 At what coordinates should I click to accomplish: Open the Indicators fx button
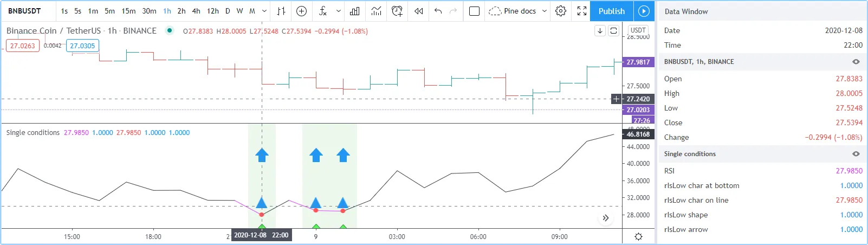[323, 11]
